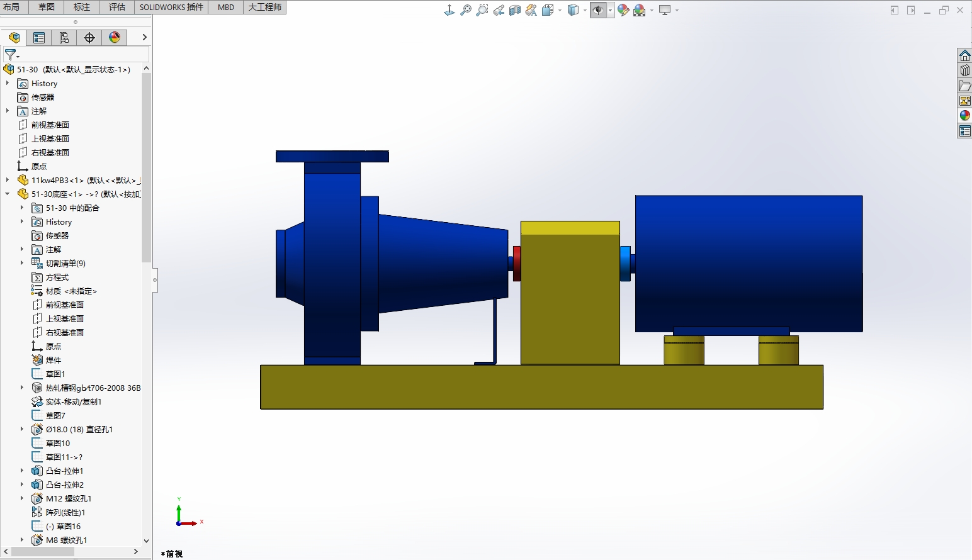The width and height of the screenshot is (972, 560).
Task: Open Appearances task pane color ball icon
Action: tap(965, 116)
